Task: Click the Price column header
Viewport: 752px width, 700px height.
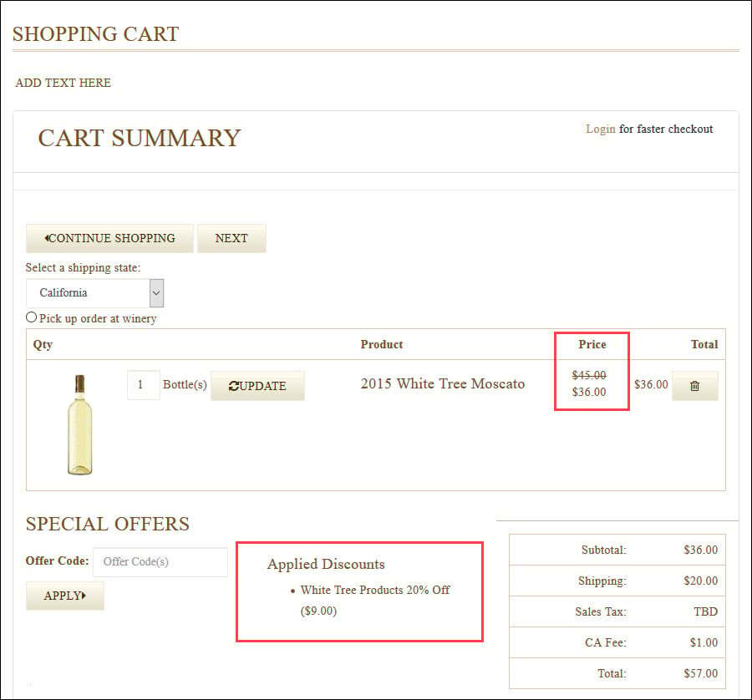Action: (592, 344)
